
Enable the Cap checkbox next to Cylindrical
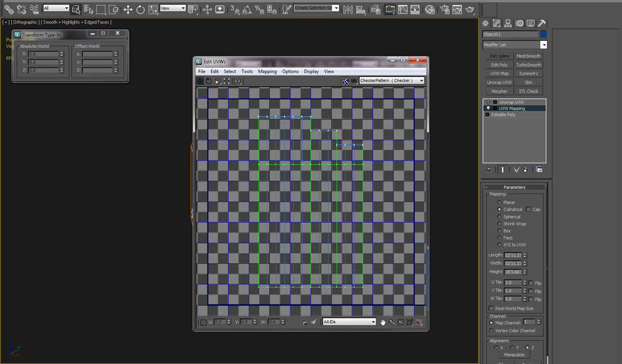[x=529, y=210]
